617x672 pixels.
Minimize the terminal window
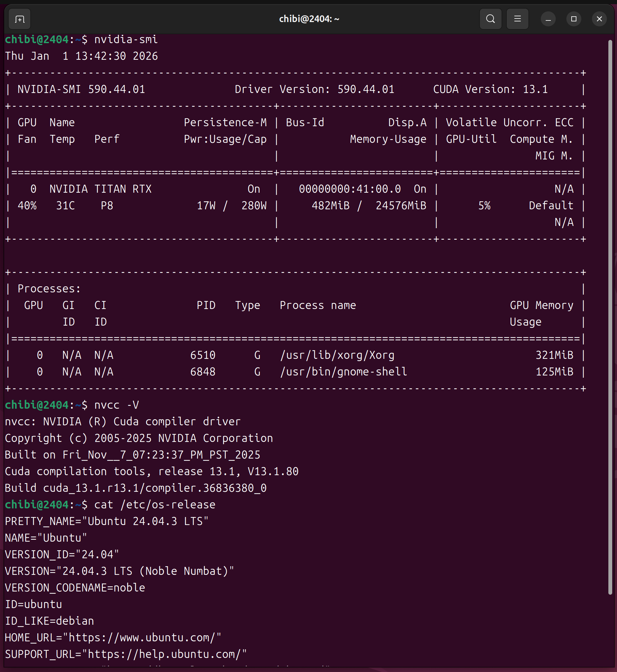click(x=548, y=19)
